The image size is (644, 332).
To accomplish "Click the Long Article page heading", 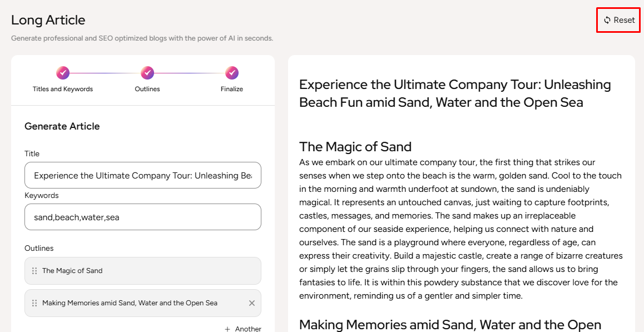I will (x=48, y=20).
